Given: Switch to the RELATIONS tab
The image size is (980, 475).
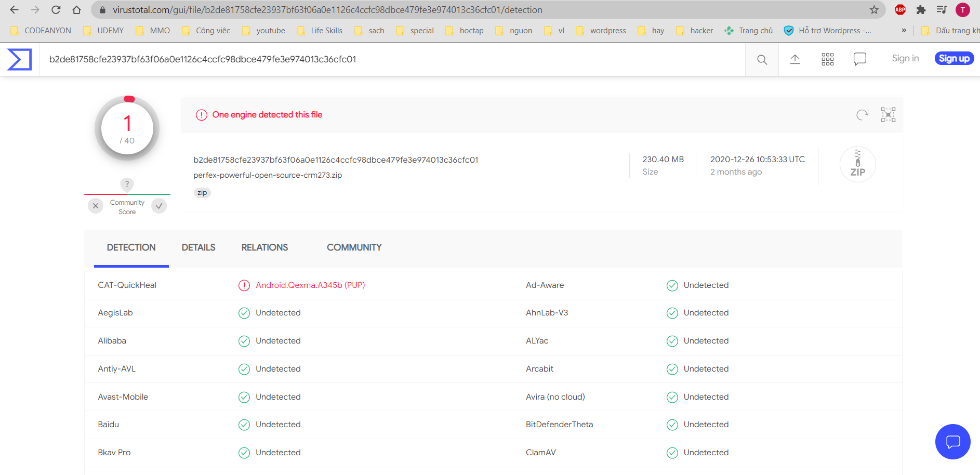Looking at the screenshot, I should [264, 248].
